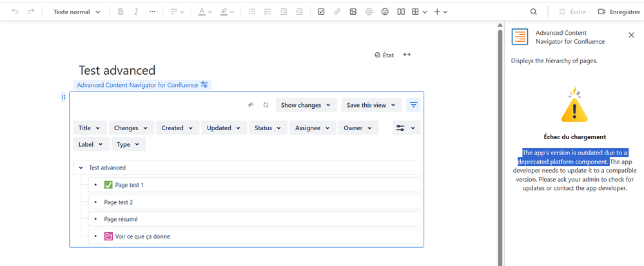The image size is (644, 266).
Task: Click Displays the hierarchy of pages text
Action: click(x=554, y=61)
